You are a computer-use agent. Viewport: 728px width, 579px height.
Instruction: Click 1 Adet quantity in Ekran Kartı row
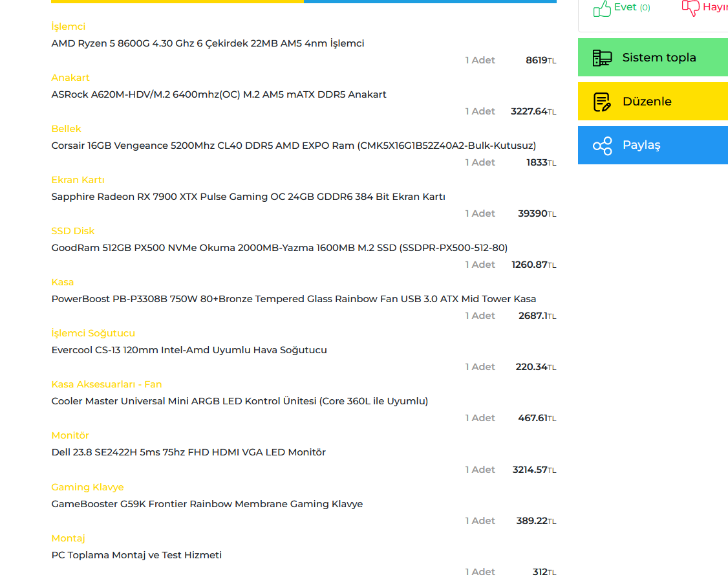pos(480,213)
